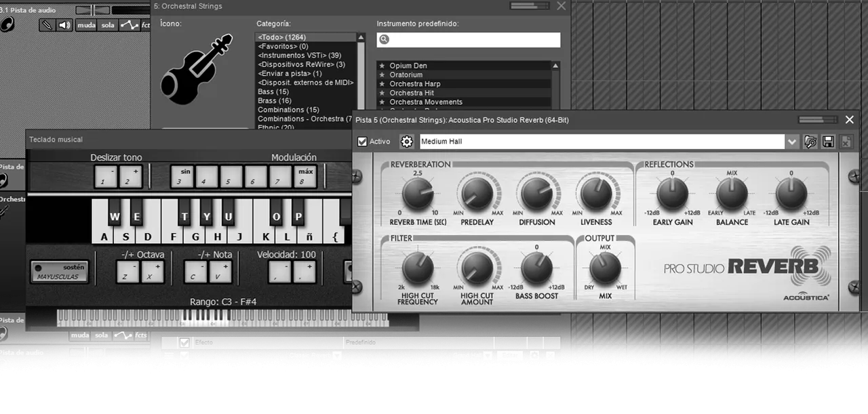Click the Bass Boost knob

pyautogui.click(x=536, y=268)
